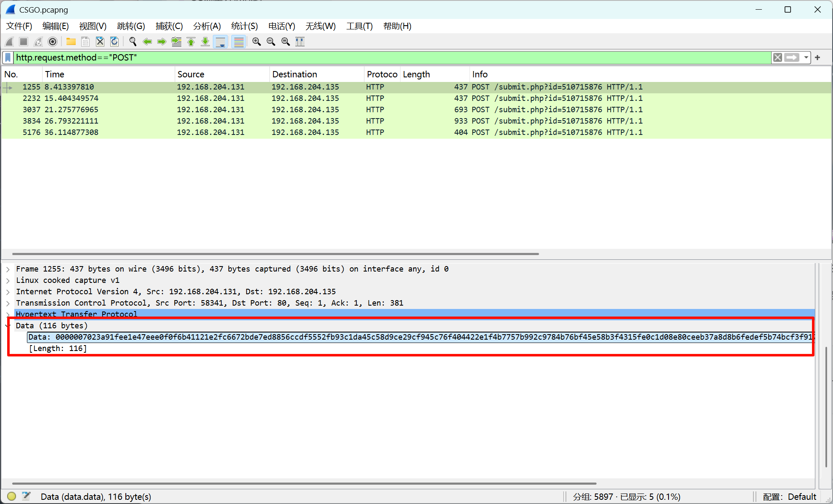The image size is (833, 504).
Task: Apply the display filter arrow button
Action: tap(792, 58)
